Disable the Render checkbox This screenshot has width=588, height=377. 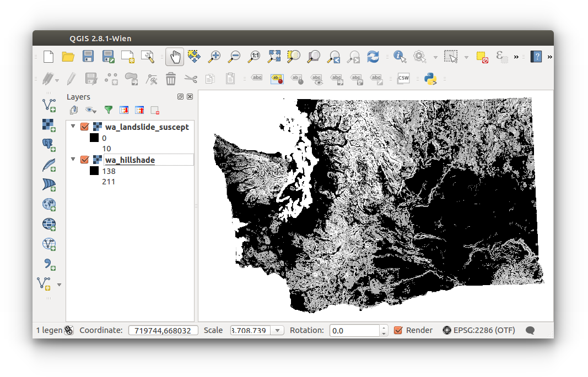point(398,330)
